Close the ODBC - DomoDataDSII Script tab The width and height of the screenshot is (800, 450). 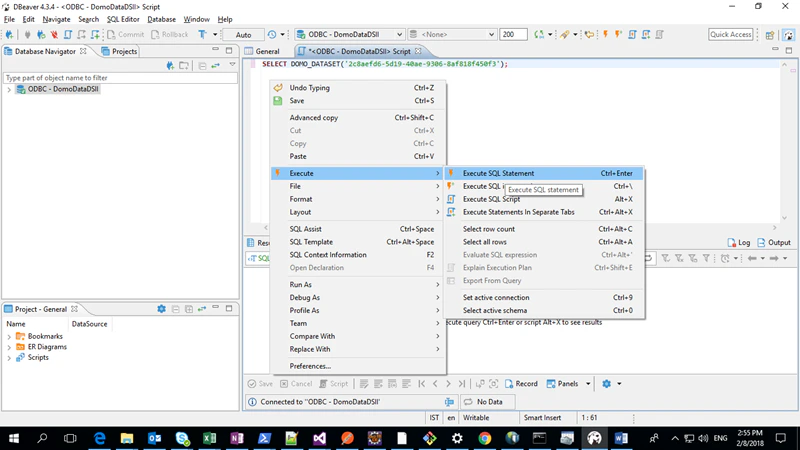tap(418, 51)
